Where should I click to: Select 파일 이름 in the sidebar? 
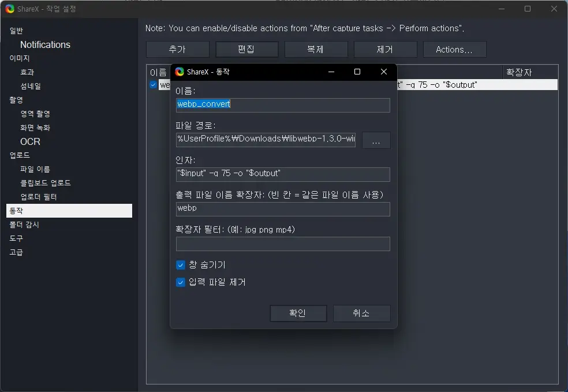click(35, 169)
